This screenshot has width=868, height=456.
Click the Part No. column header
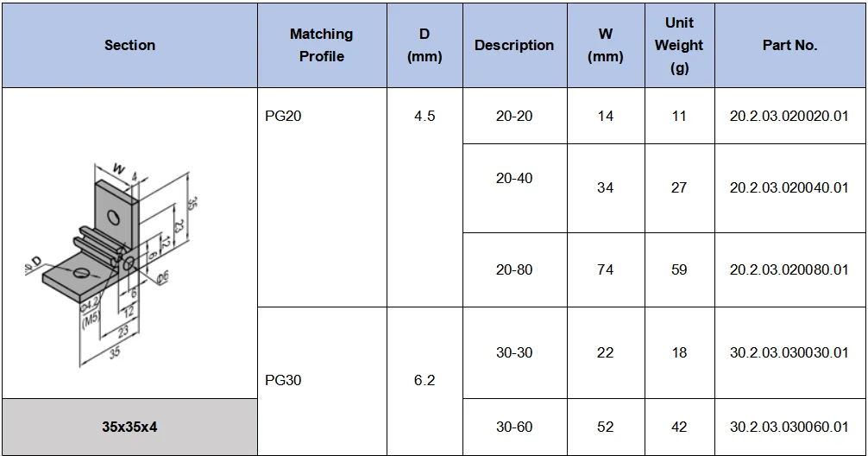(x=789, y=45)
